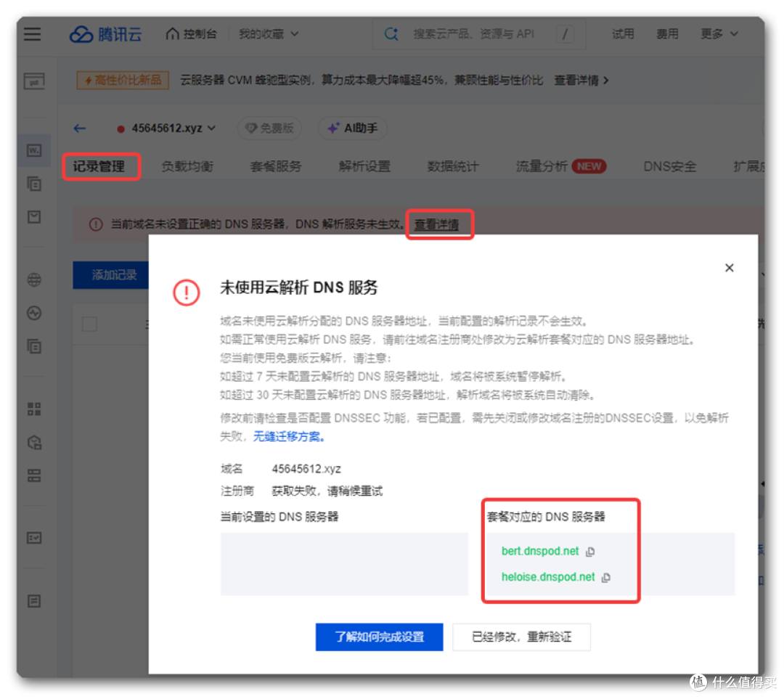This screenshot has height=699, width=784.
Task: Toggle the select-all records checkbox
Action: point(89,324)
